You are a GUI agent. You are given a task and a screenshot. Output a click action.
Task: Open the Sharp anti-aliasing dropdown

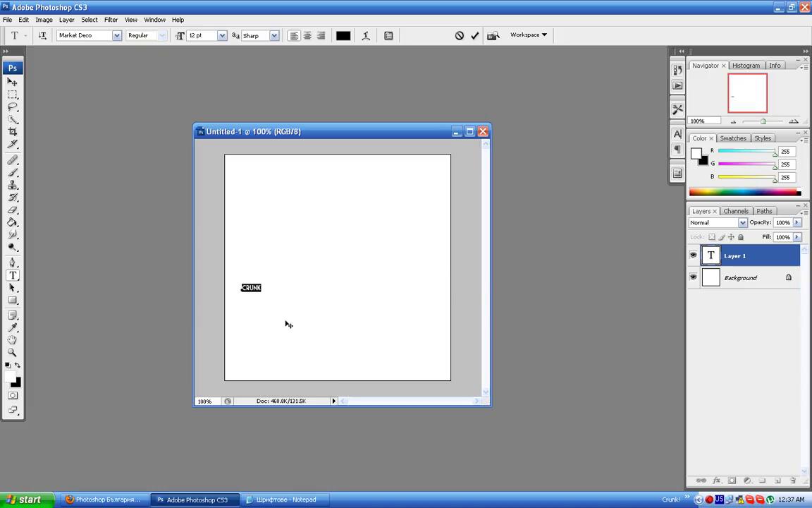click(273, 35)
